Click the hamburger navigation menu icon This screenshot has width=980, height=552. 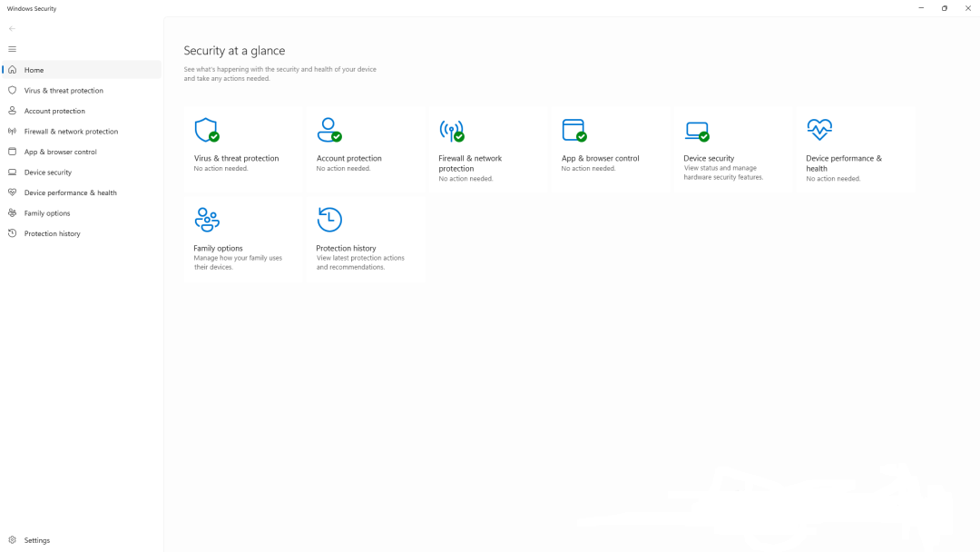pyautogui.click(x=12, y=49)
